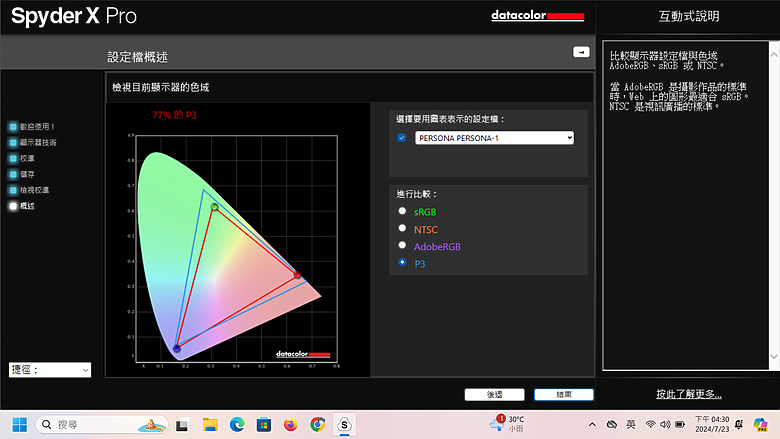Go to 顯示器技術 step in sidebar
Image resolution: width=780 pixels, height=439 pixels.
(38, 143)
